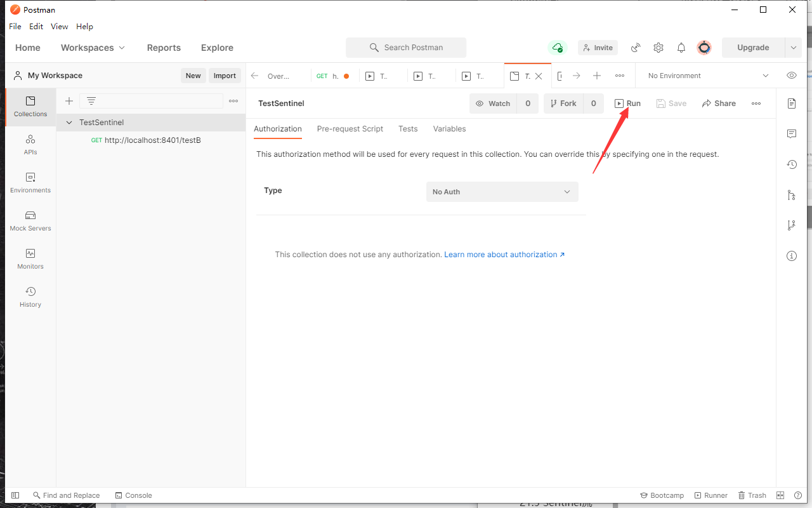Open the Settings gear icon
This screenshot has height=508, width=812.
click(x=658, y=48)
